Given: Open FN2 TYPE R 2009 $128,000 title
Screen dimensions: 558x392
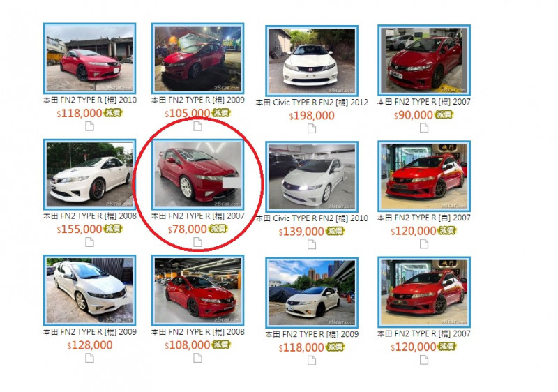Looking at the screenshot, I should (x=90, y=332).
